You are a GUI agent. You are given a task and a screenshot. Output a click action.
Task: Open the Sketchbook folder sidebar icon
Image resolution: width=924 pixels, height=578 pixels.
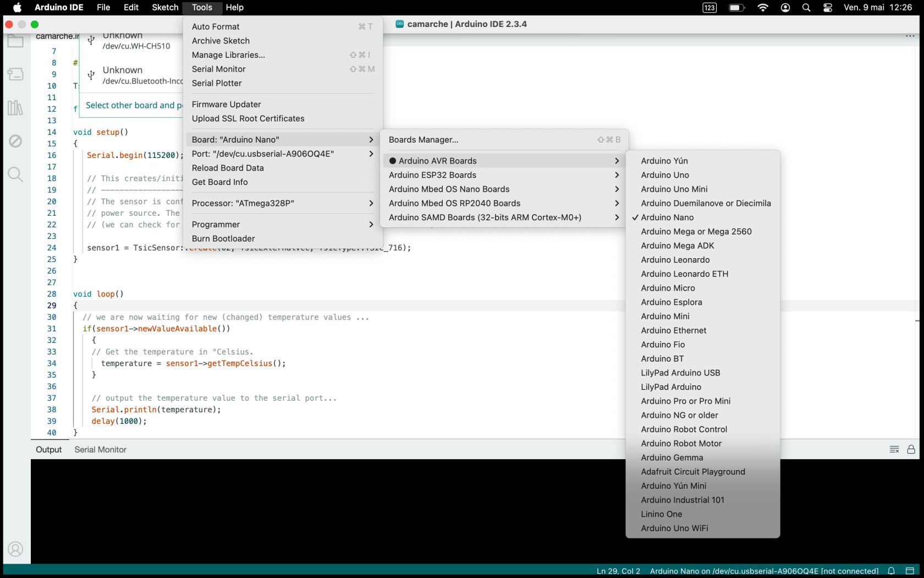tap(15, 40)
